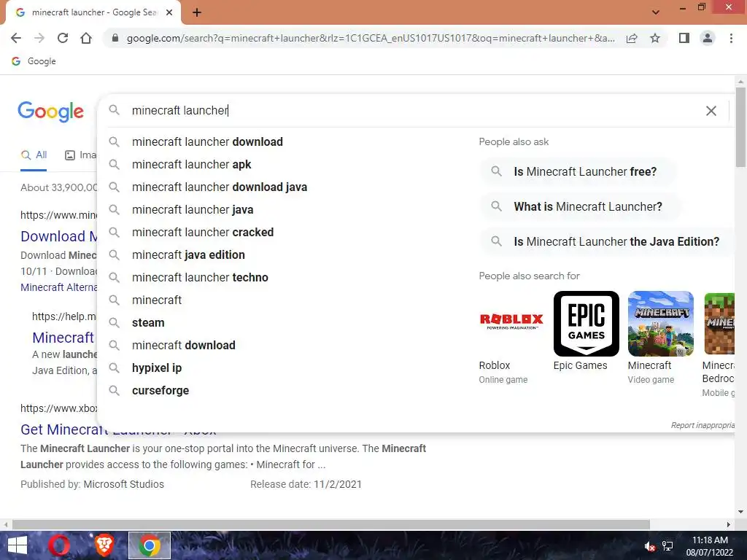The width and height of the screenshot is (747, 560).
Task: Click the horizontal scrollbar thumb
Action: click(x=331, y=525)
